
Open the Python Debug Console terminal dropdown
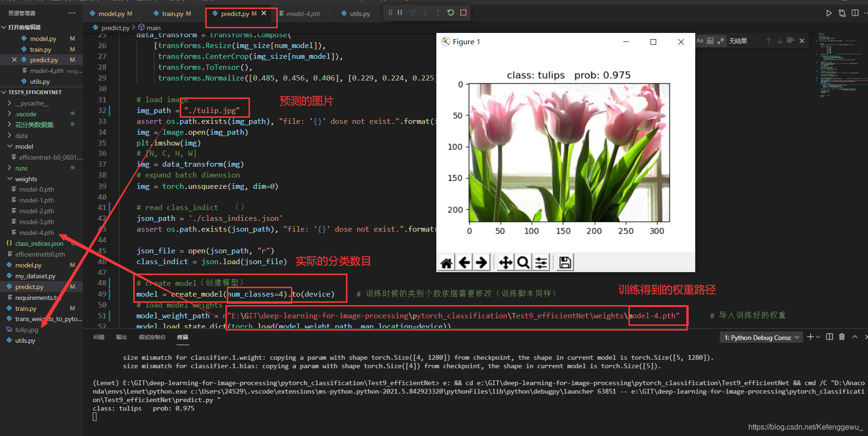(761, 337)
